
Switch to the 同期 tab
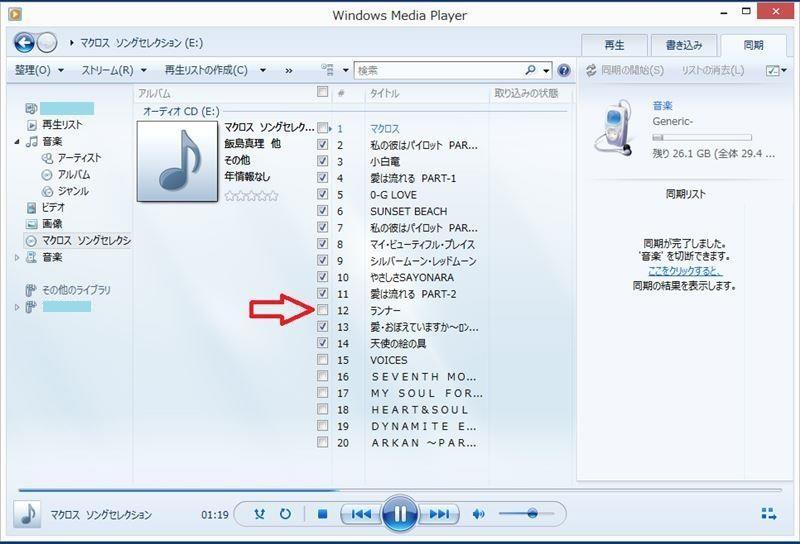(x=753, y=45)
